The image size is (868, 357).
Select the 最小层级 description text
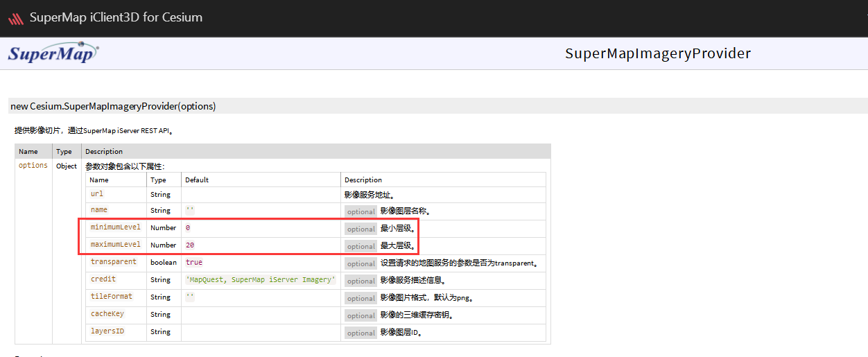point(398,228)
